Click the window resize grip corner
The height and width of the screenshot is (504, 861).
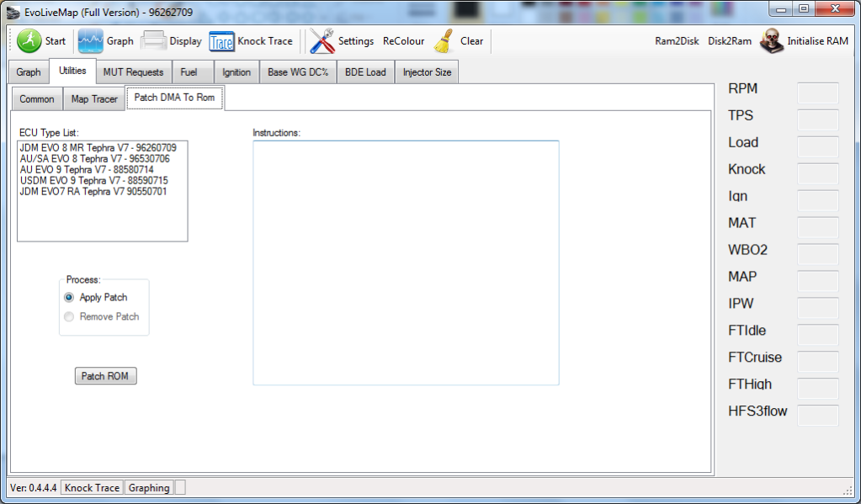[x=848, y=490]
